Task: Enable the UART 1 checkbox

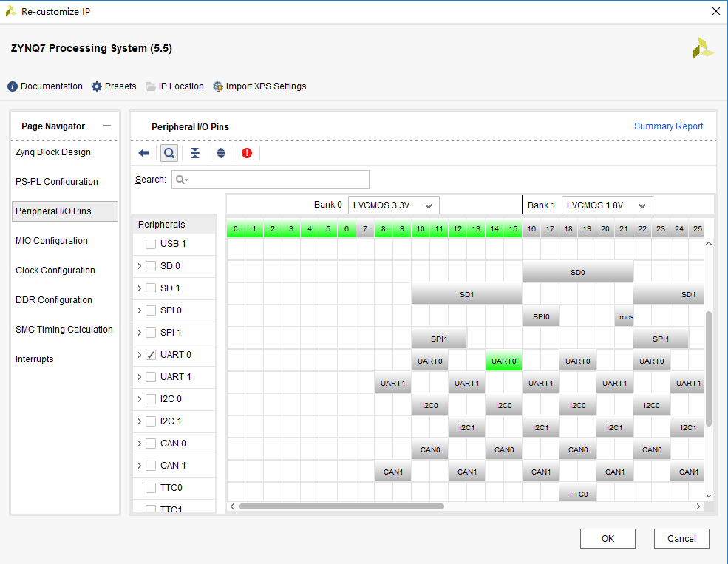Action: 151,377
